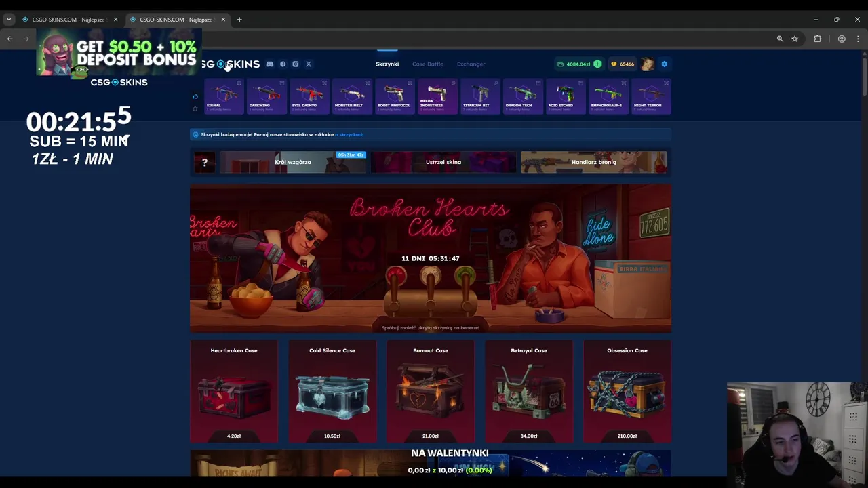Click the EVIL DAIMYO skin drop card

309,96
